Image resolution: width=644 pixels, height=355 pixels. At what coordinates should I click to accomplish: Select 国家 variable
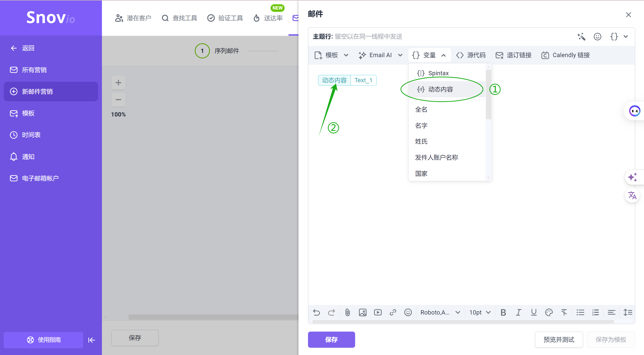point(447,173)
